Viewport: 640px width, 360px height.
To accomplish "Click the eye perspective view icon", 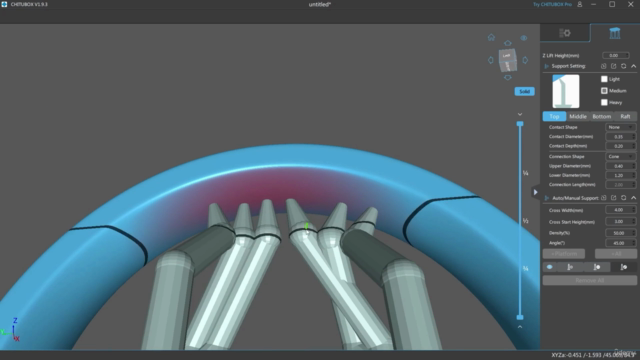I will pyautogui.click(x=524, y=38).
